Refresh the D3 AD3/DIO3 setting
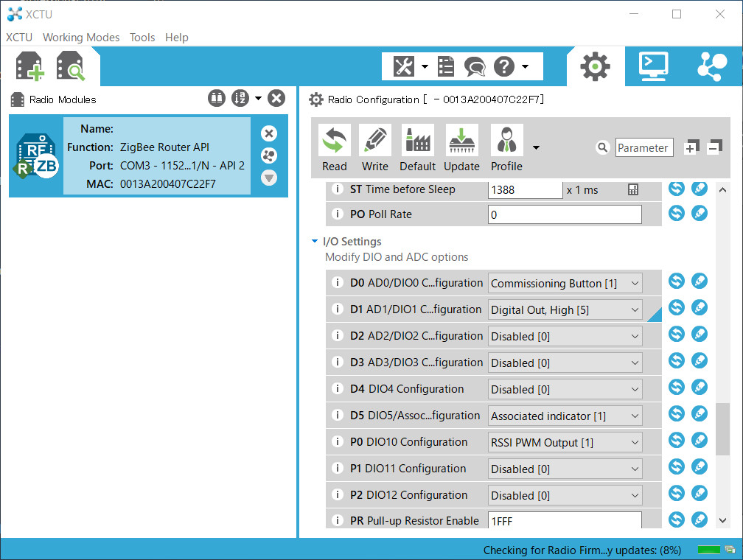 tap(676, 361)
